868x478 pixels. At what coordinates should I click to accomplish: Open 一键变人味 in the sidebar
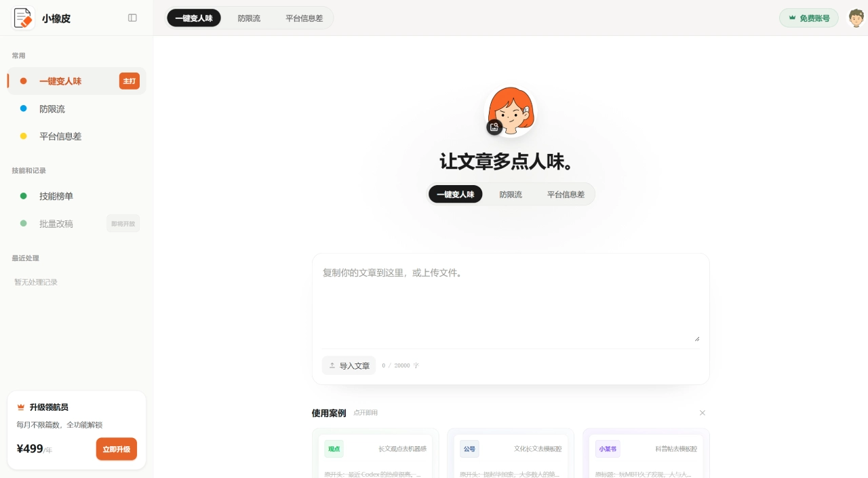[x=76, y=81]
